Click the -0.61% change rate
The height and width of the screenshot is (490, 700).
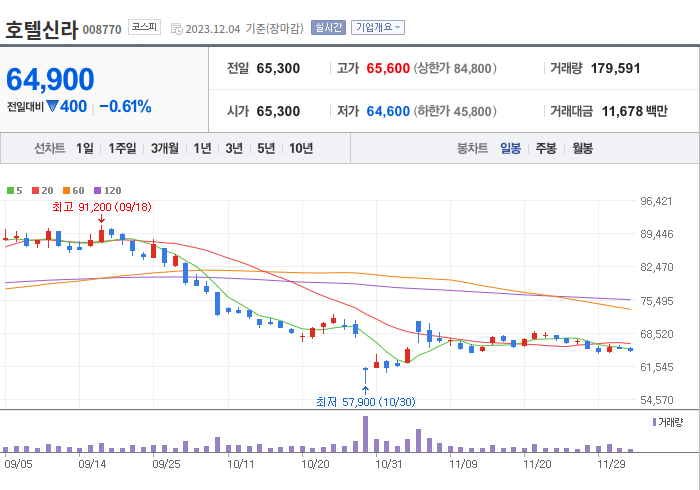[x=125, y=107]
